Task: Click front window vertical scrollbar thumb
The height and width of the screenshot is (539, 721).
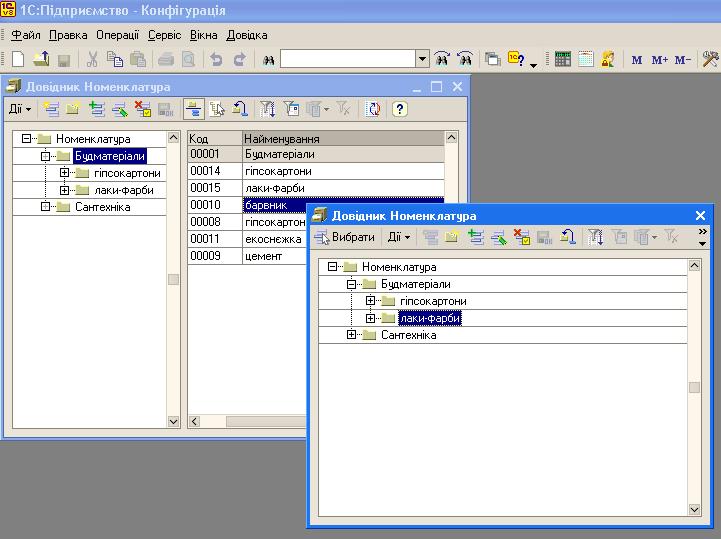Action: 694,387
